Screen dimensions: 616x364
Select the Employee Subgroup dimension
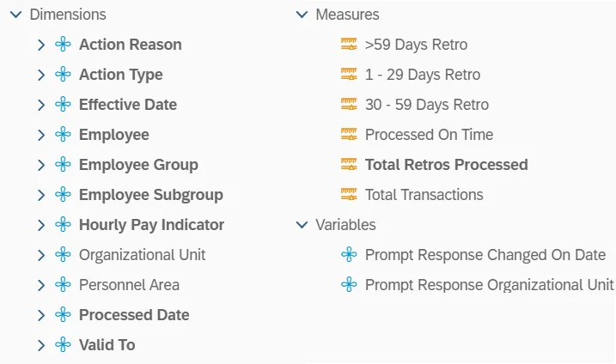point(150,195)
